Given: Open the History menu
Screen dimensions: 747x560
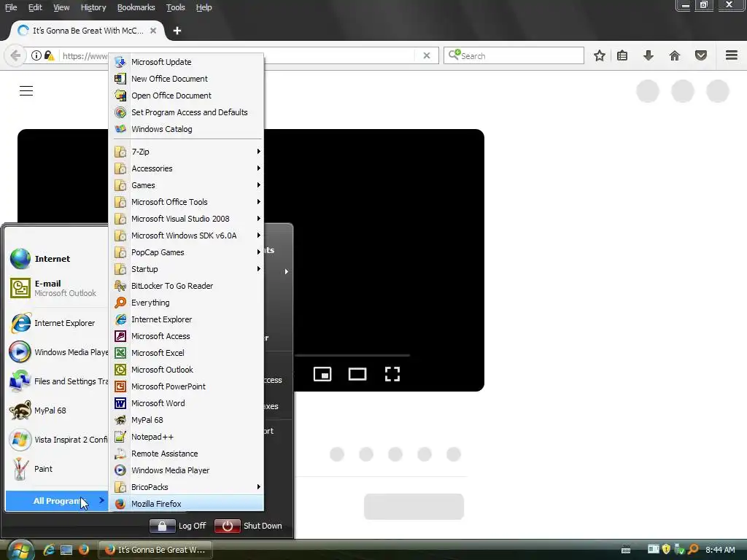Looking at the screenshot, I should click(93, 7).
